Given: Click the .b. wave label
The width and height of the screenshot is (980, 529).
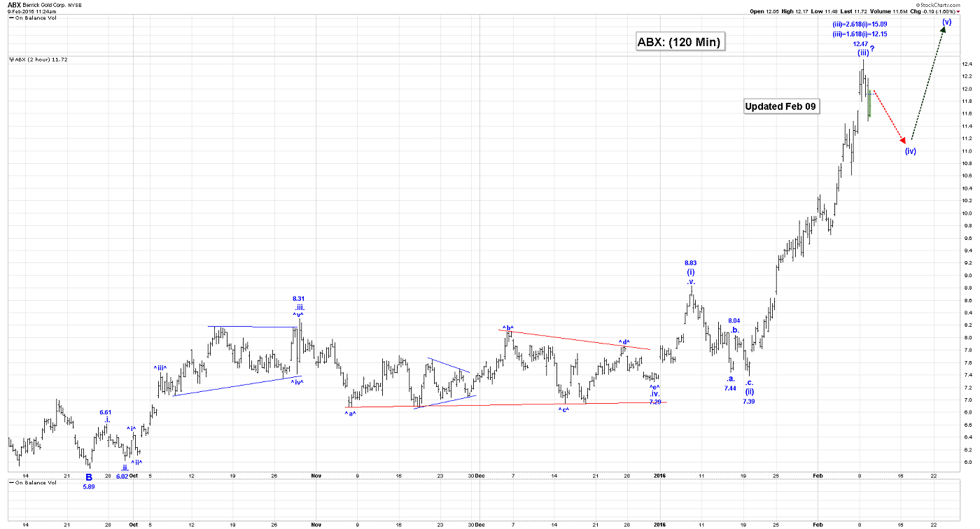Looking at the screenshot, I should click(735, 330).
